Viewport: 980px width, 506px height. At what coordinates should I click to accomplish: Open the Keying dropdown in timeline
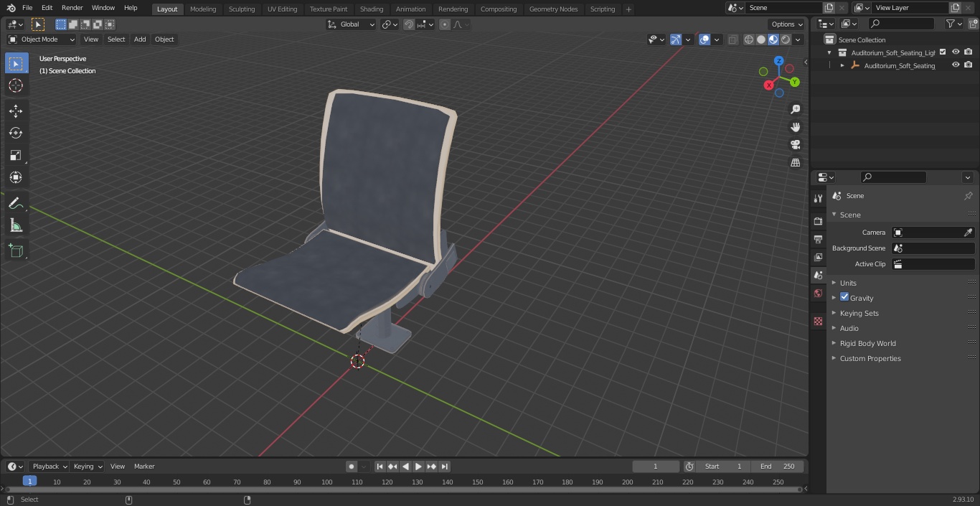[x=88, y=467]
